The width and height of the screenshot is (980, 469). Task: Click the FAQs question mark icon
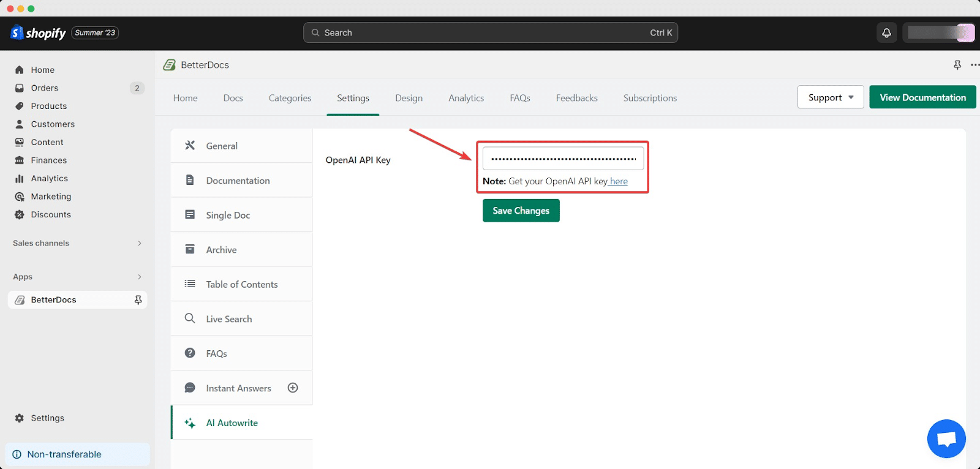click(x=190, y=353)
